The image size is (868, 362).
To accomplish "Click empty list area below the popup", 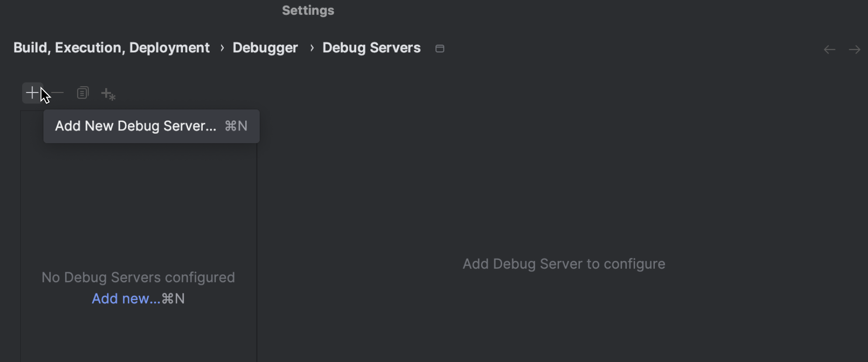I will click(x=138, y=203).
